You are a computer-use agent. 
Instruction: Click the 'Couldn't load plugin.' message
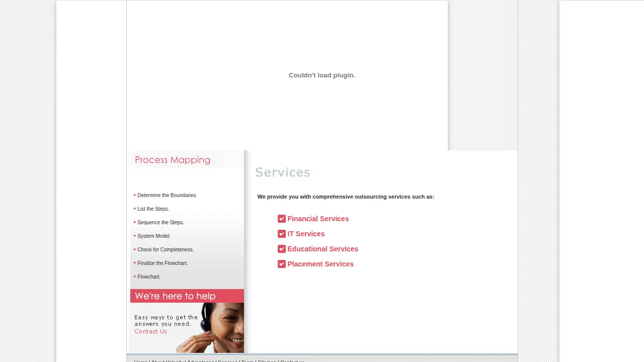tap(322, 75)
